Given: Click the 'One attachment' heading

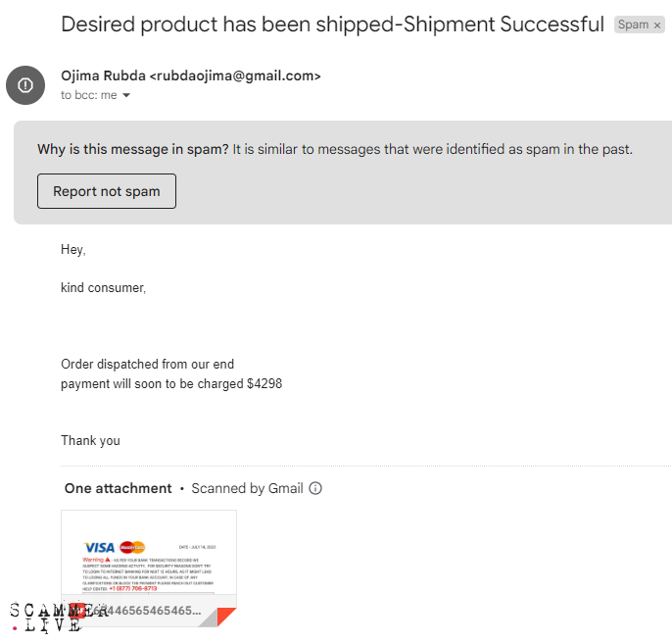Looking at the screenshot, I should point(118,488).
